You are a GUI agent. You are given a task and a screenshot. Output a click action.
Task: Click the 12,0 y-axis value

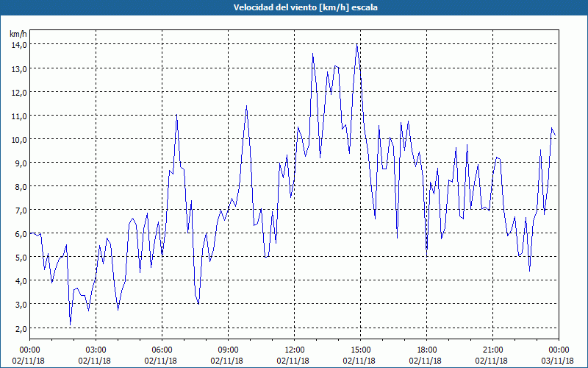coord(19,93)
